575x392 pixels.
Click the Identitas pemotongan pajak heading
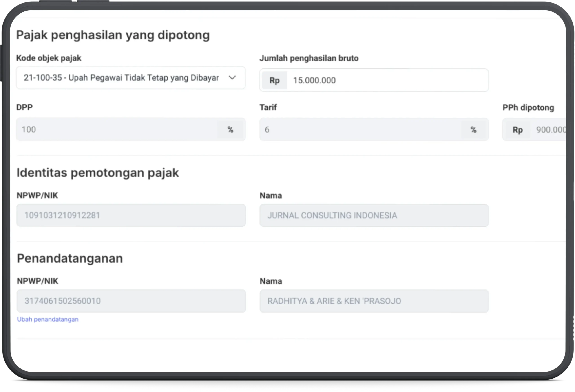pyautogui.click(x=97, y=173)
